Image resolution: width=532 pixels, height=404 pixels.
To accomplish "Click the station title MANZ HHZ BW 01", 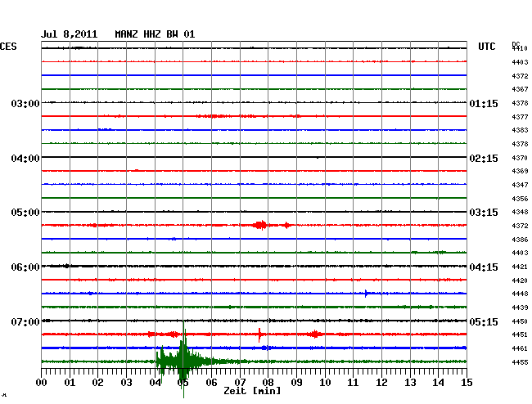I will [x=155, y=34].
